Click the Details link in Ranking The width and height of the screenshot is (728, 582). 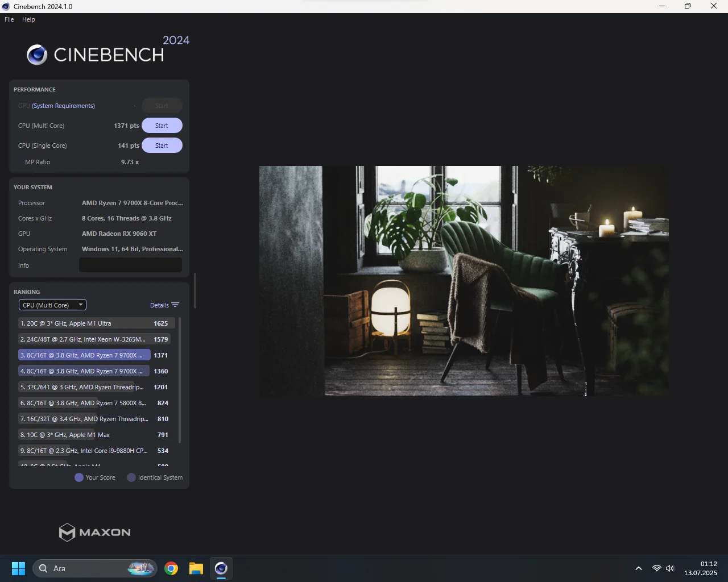point(159,305)
